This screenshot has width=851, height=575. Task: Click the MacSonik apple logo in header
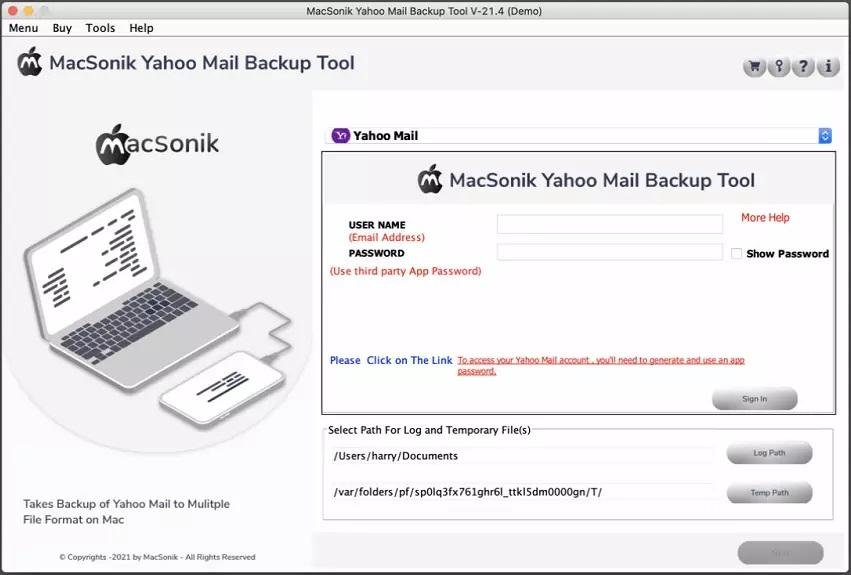[29, 62]
